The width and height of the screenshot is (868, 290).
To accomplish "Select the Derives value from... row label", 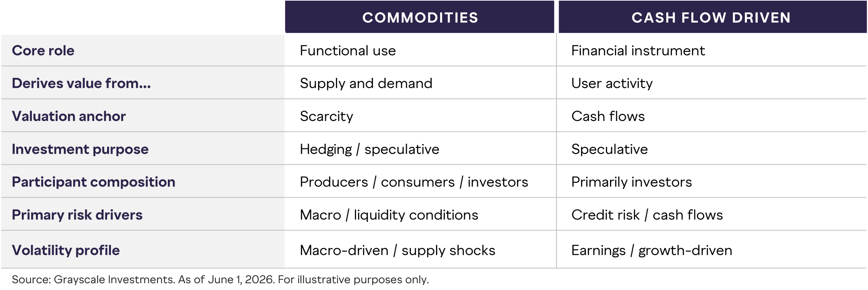I will (81, 83).
